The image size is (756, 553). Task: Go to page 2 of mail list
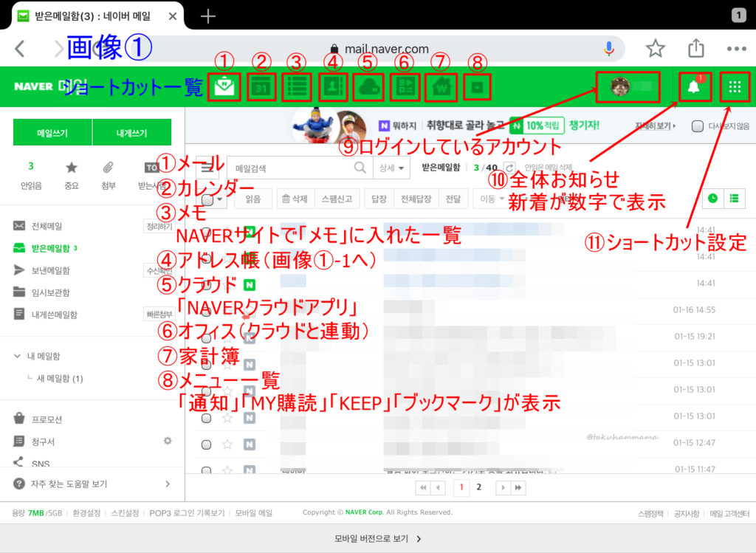tap(478, 487)
